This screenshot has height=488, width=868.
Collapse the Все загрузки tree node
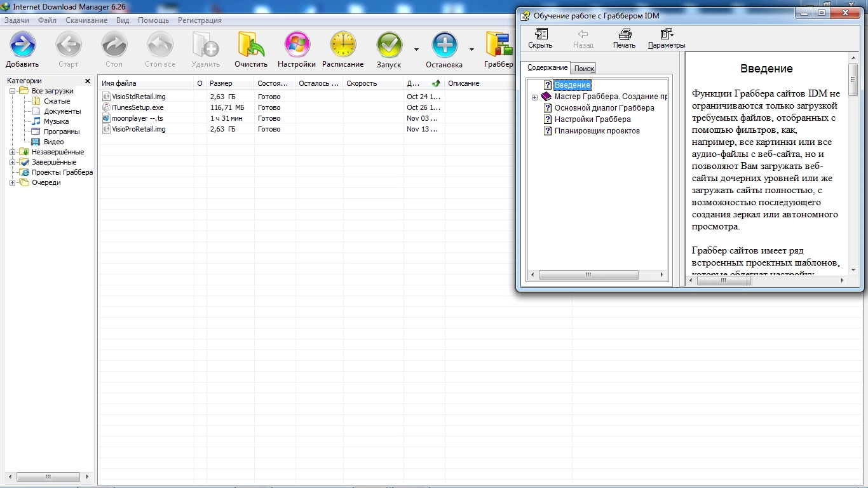(x=13, y=91)
